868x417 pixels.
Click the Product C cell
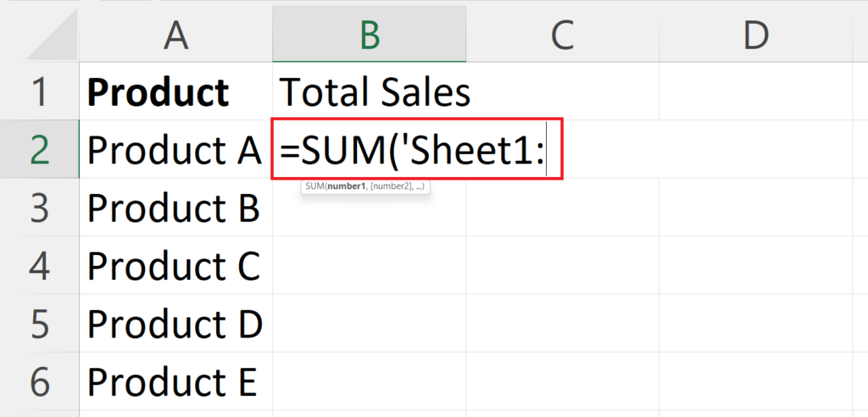point(175,265)
